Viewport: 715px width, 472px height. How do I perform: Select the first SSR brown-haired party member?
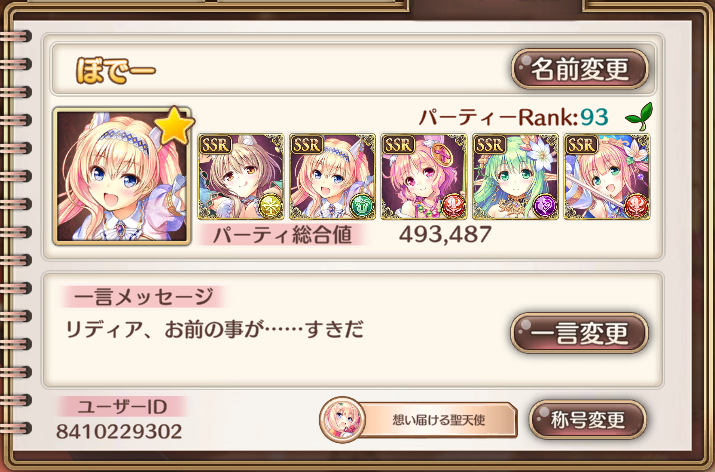241,176
